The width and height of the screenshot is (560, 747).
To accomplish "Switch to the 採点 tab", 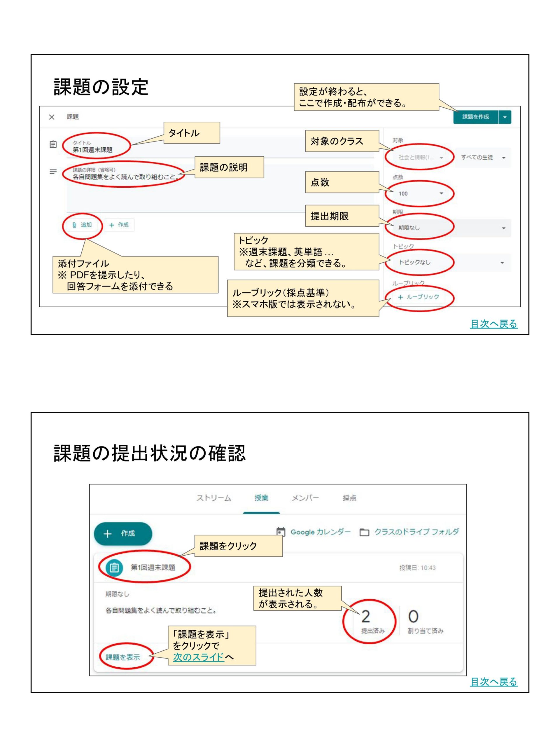I will pyautogui.click(x=349, y=498).
